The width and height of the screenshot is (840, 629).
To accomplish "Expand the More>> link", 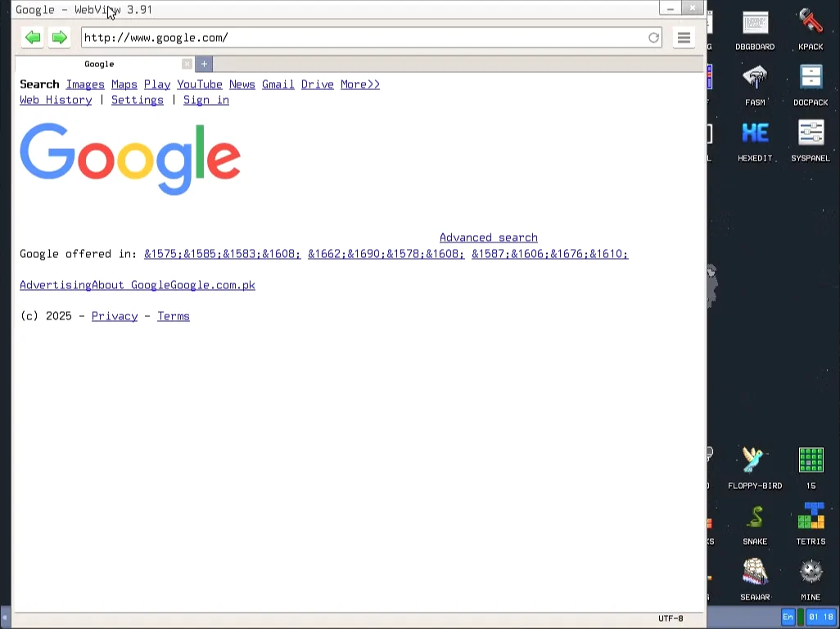I will [x=360, y=84].
